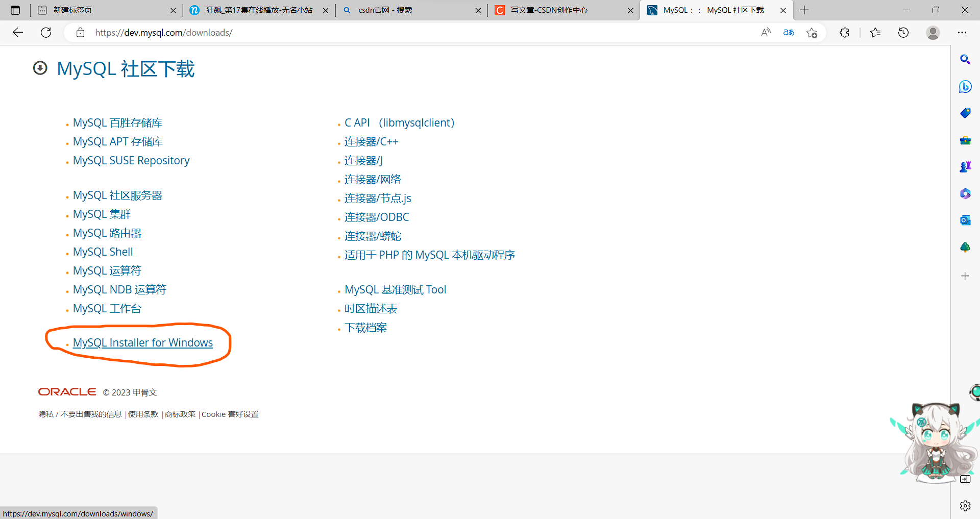Open the favorites list icon
Image resolution: width=980 pixels, height=519 pixels.
pyautogui.click(x=875, y=33)
